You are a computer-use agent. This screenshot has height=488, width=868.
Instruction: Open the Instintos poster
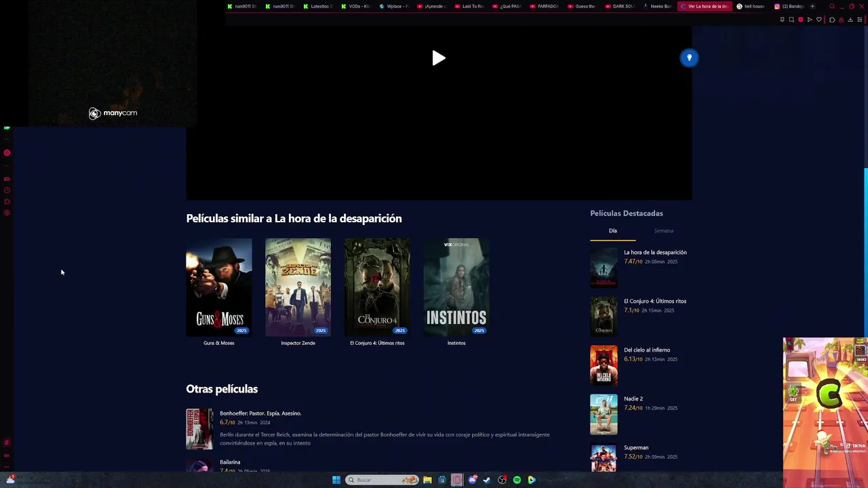coord(456,287)
